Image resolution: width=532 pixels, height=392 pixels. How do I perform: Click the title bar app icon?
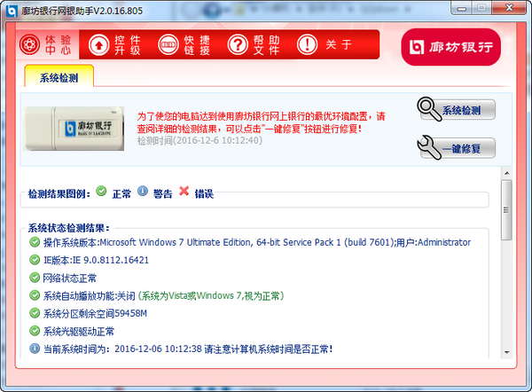point(12,11)
